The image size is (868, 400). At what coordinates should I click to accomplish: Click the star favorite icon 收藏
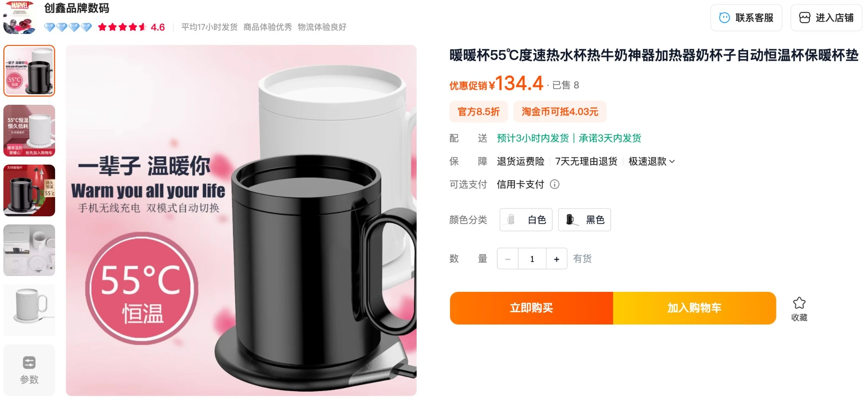799,303
